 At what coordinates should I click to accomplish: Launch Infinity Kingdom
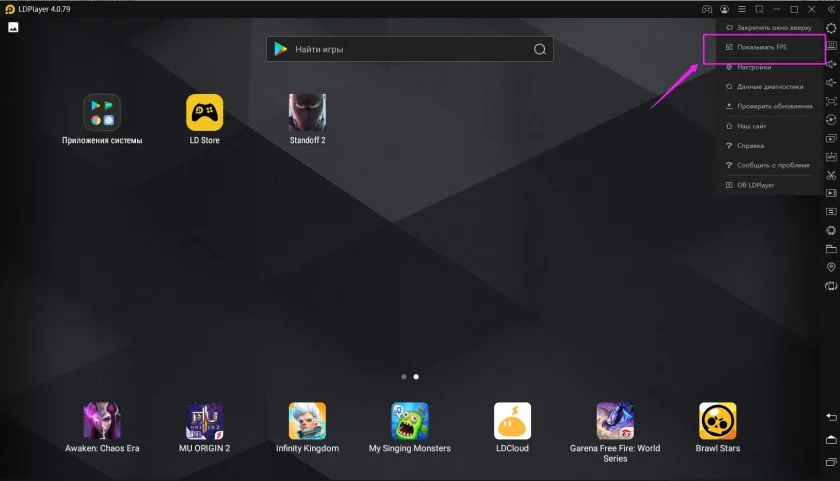coord(308,427)
